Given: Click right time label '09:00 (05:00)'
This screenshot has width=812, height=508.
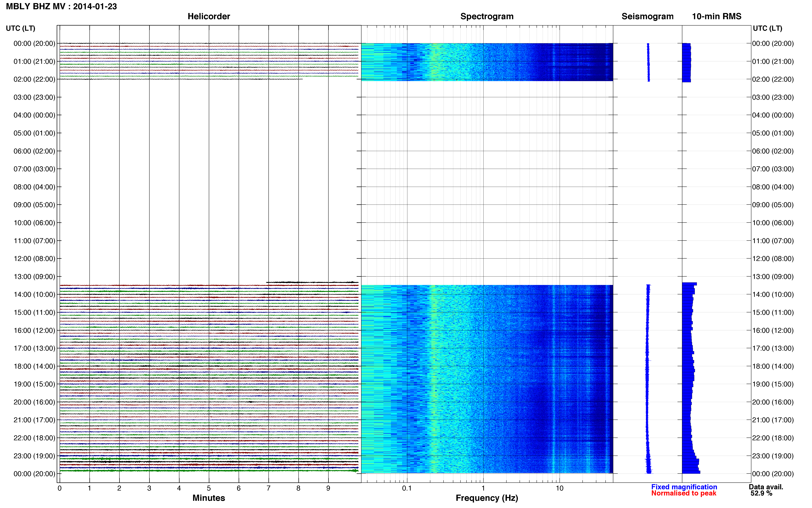Looking at the screenshot, I should pos(773,205).
